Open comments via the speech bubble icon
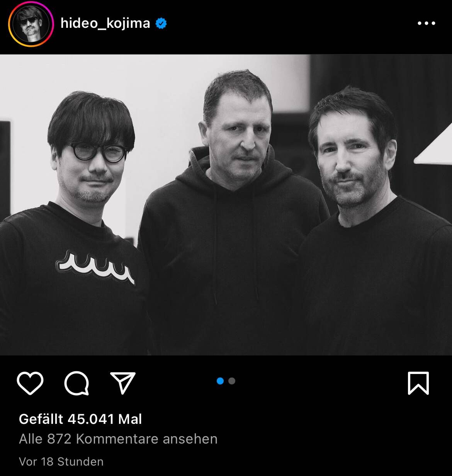Viewport: 452px width, 476px height. click(x=76, y=383)
